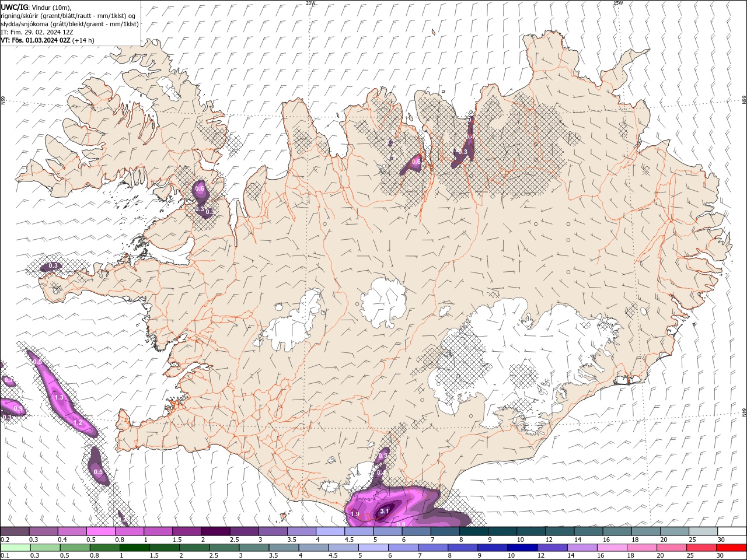
Task: Click the UWC/IG title text
Action: click(x=14, y=7)
